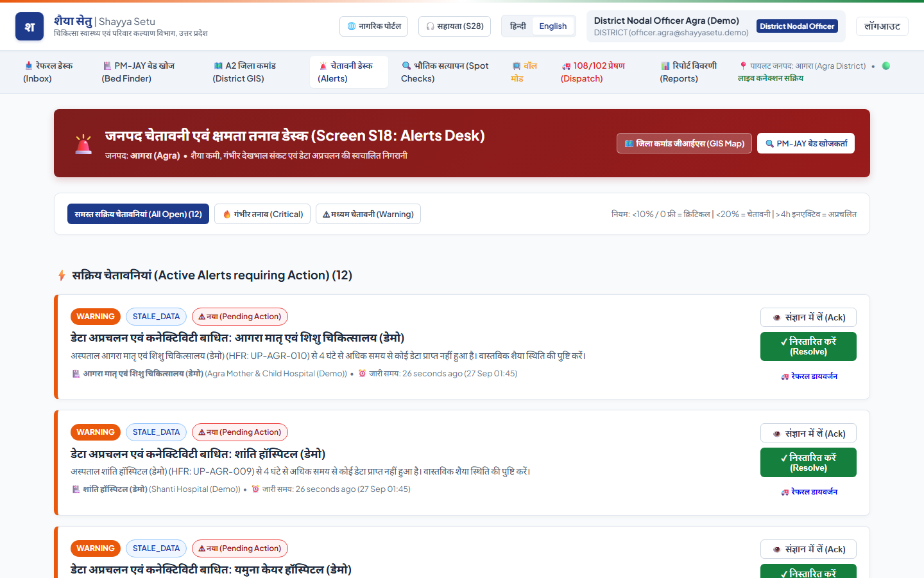Open सहायता (S28) help
Image resolution: width=924 pixels, height=578 pixels.
pyautogui.click(x=455, y=26)
